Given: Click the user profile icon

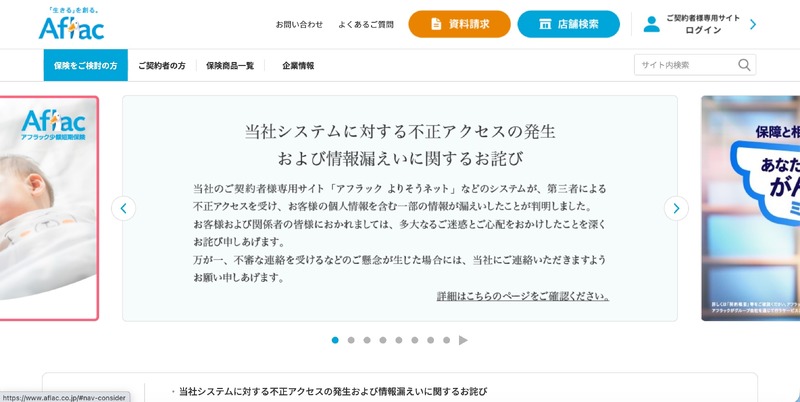Looking at the screenshot, I should pyautogui.click(x=652, y=24).
